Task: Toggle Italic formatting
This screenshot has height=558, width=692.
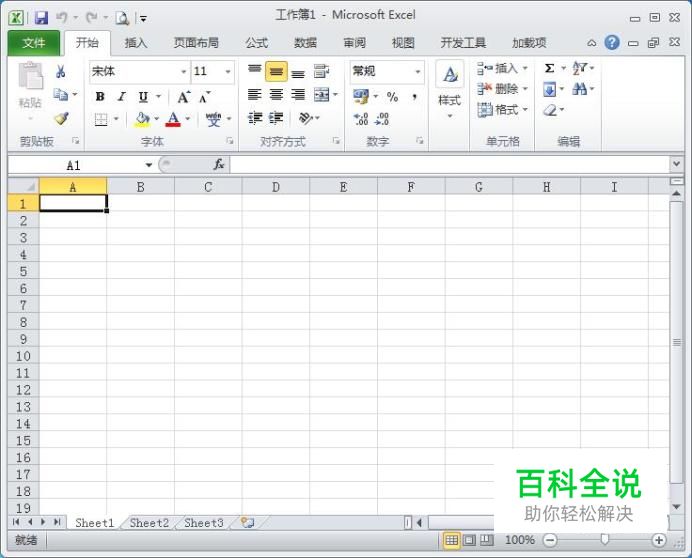Action: click(121, 97)
